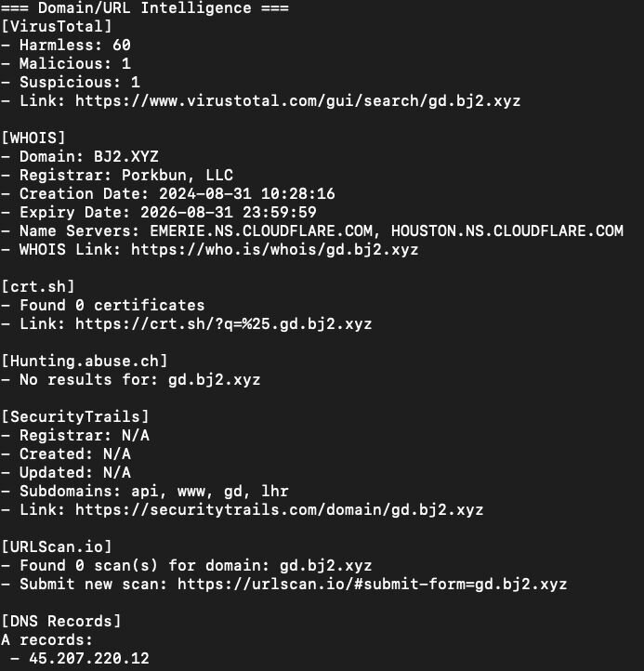Click the [DNS Records] section heading
The width and height of the screenshot is (644, 671).
pyautogui.click(x=60, y=621)
